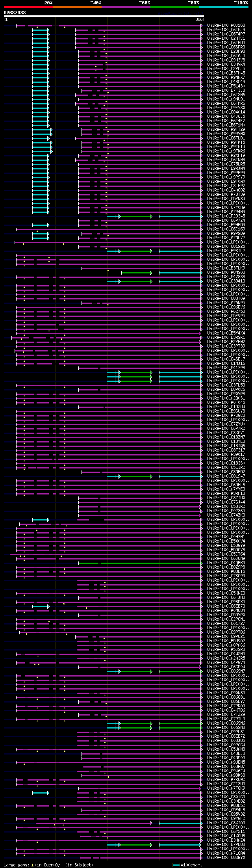Select the label UniRef100_Q96DV6
252x868 pixels.
click(x=226, y=307)
